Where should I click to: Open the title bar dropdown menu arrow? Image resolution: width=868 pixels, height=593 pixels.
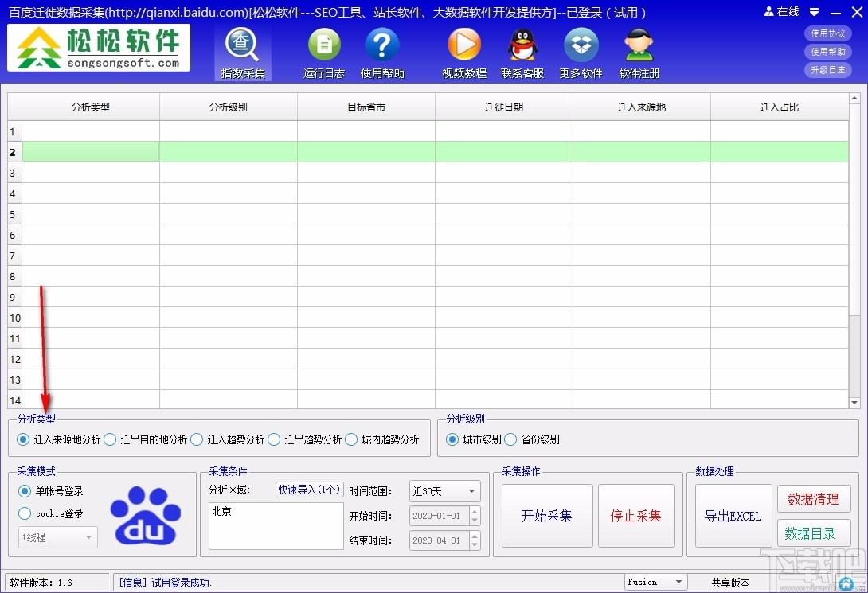[814, 12]
